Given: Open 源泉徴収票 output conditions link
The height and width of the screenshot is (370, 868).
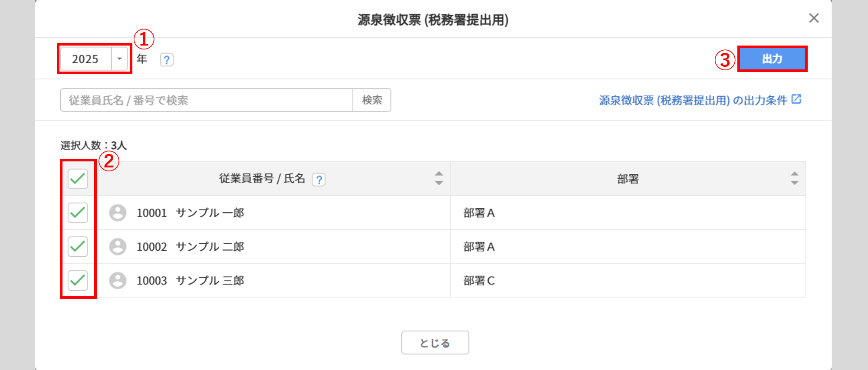Looking at the screenshot, I should (x=693, y=100).
